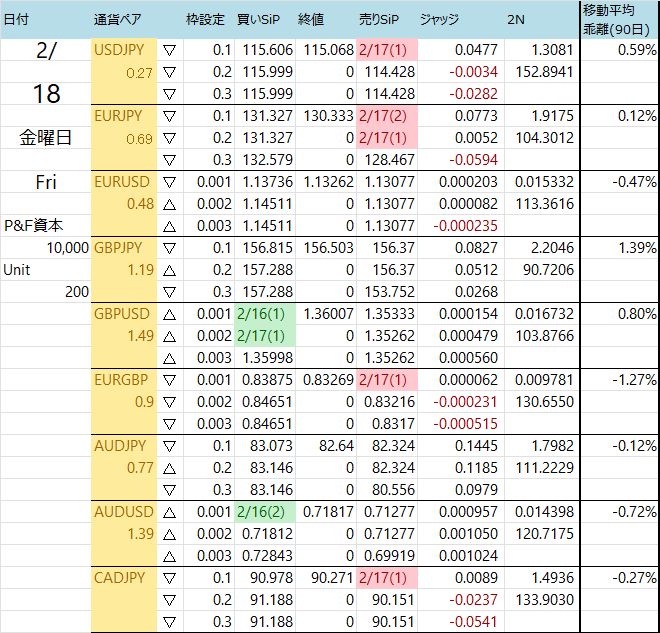This screenshot has width=660, height=633.
Task: Select the 2N value 133.9030
Action: 542,599
